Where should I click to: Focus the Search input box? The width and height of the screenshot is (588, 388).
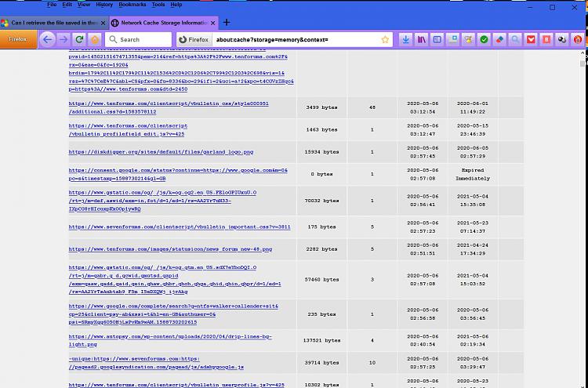pyautogui.click(x=138, y=39)
